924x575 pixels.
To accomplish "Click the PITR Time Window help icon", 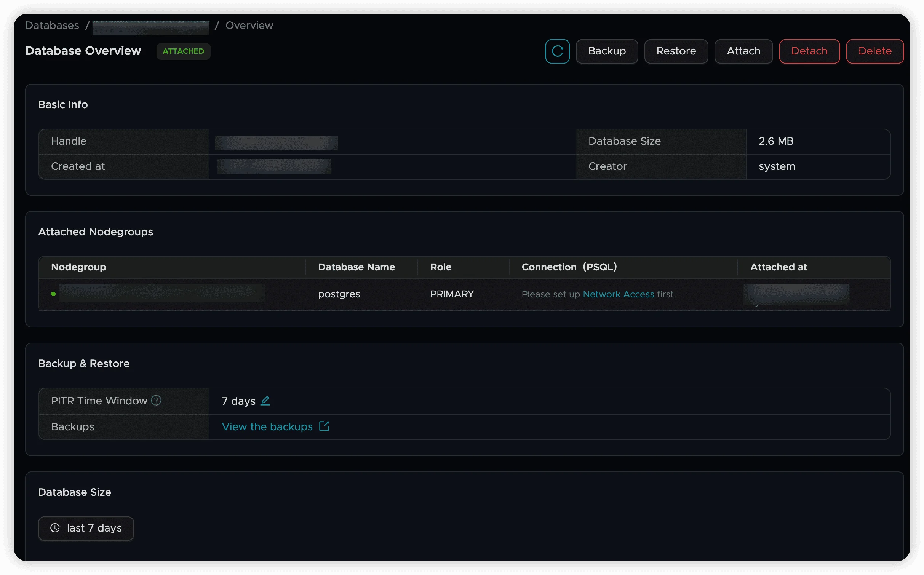I will (x=156, y=400).
